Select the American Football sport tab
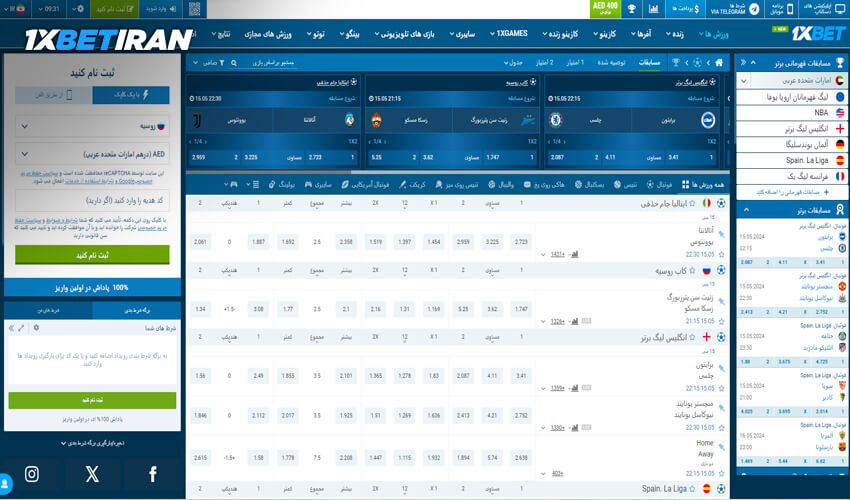 point(366,184)
